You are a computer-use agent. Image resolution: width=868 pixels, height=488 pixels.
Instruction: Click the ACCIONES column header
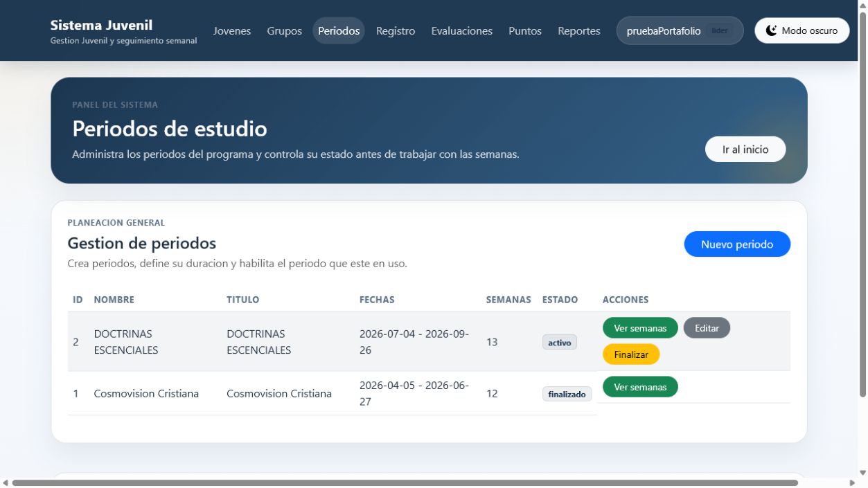point(626,300)
